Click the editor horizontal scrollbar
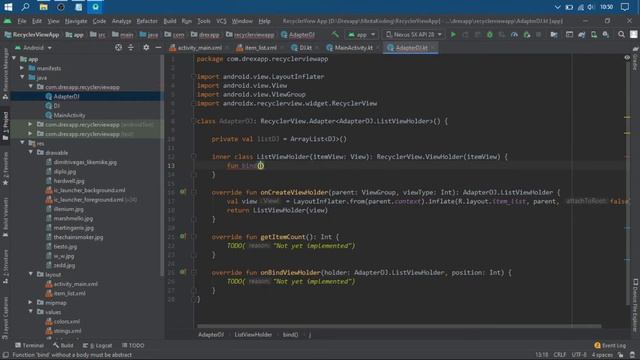 point(399,326)
